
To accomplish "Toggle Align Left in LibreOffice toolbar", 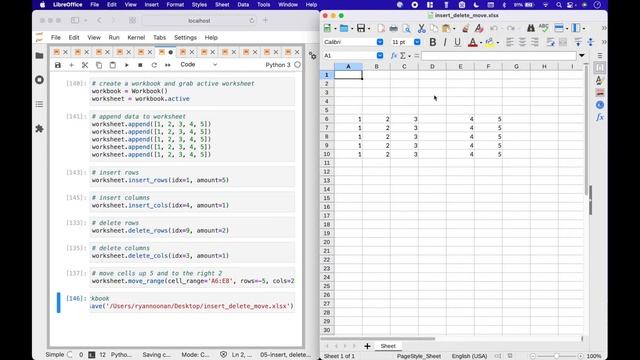I will (x=510, y=42).
